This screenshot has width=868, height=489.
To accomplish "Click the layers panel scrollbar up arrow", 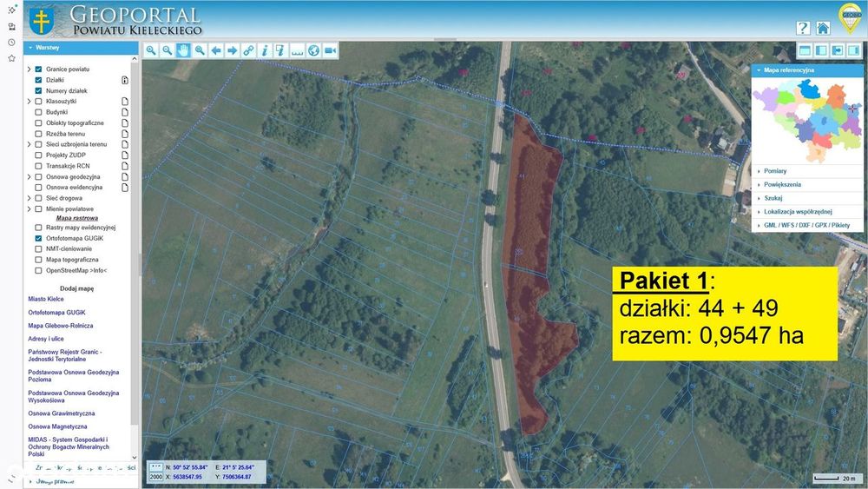I will (x=135, y=58).
